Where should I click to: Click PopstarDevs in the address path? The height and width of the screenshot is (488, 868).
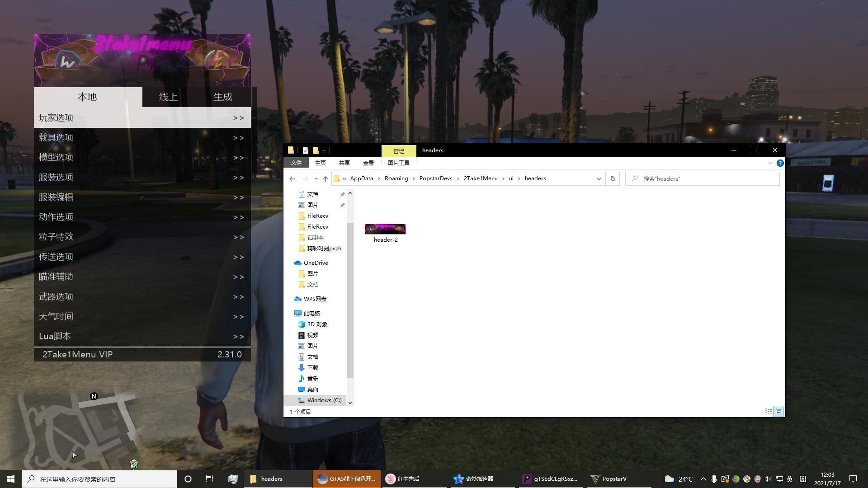[436, 178]
